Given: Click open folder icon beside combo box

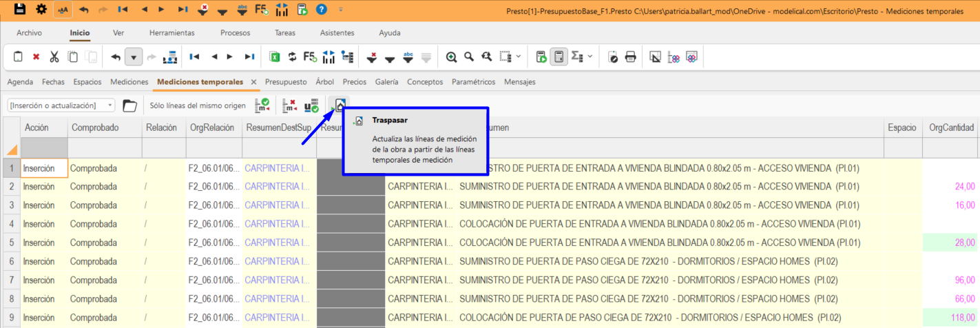Looking at the screenshot, I should tap(129, 105).
